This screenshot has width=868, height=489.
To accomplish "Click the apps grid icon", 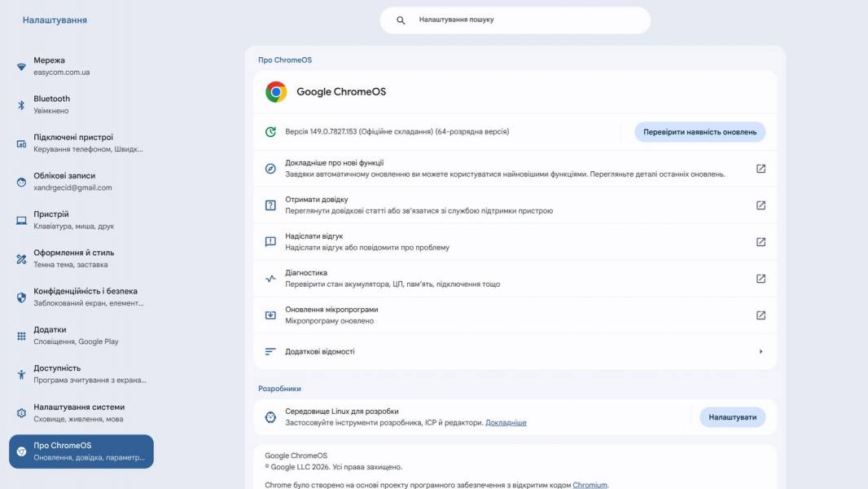I will point(21,336).
